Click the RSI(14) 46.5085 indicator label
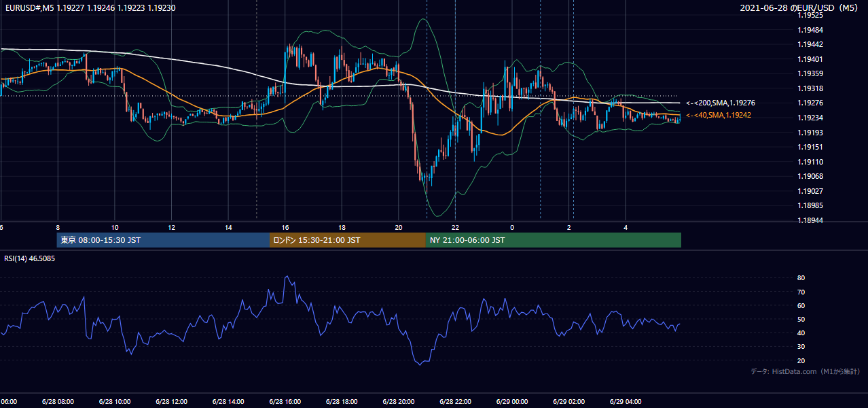The image size is (868, 408). pos(30,258)
